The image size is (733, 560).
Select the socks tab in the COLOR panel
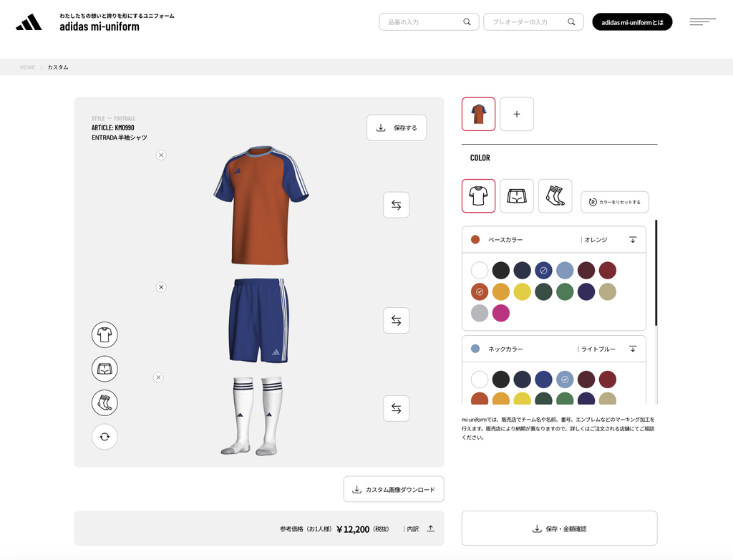pyautogui.click(x=555, y=196)
